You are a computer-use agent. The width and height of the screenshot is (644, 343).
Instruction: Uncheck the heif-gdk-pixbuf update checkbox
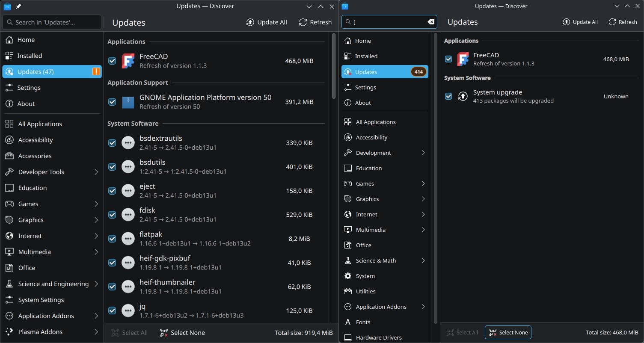coord(112,263)
